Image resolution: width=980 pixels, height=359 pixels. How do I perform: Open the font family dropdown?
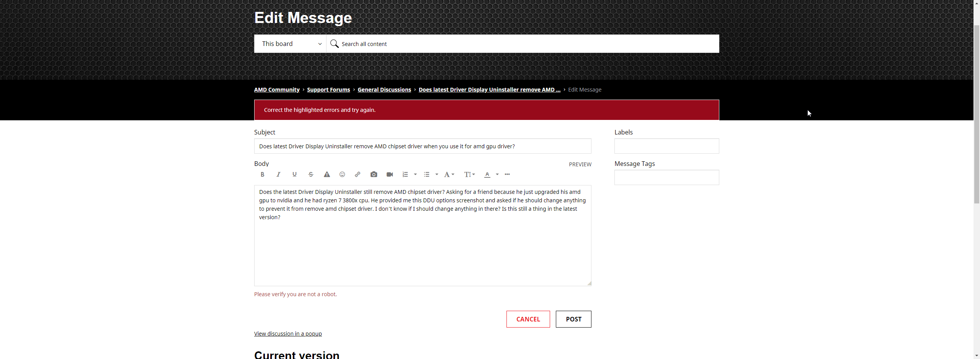point(449,174)
